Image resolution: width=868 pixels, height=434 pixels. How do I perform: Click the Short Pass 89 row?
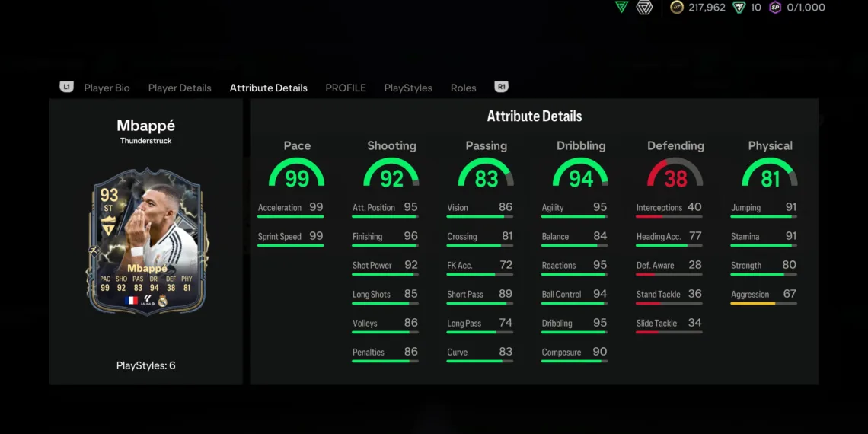tap(480, 296)
